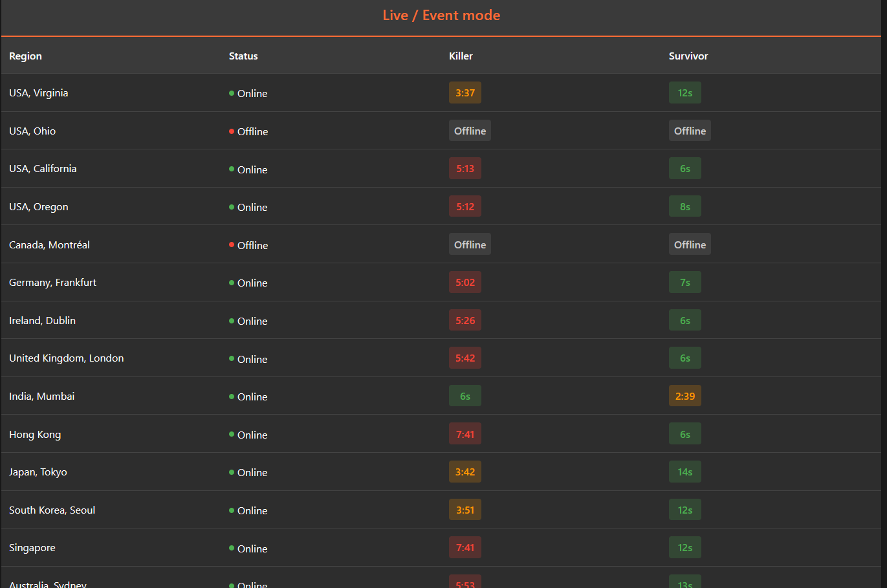The width and height of the screenshot is (887, 588).
Task: Click the Online status for United Kingdom, London
Action: click(x=248, y=359)
